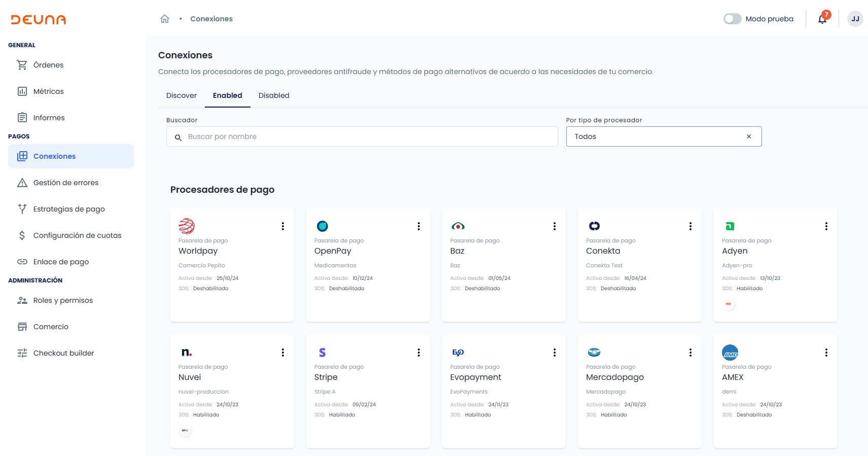Open AMEX card options menu
The height and width of the screenshot is (456, 868).
(826, 353)
